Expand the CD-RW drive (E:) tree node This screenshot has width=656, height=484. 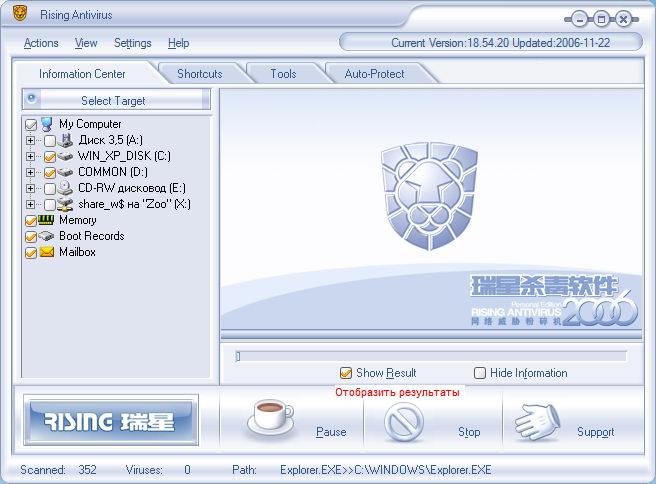point(30,188)
